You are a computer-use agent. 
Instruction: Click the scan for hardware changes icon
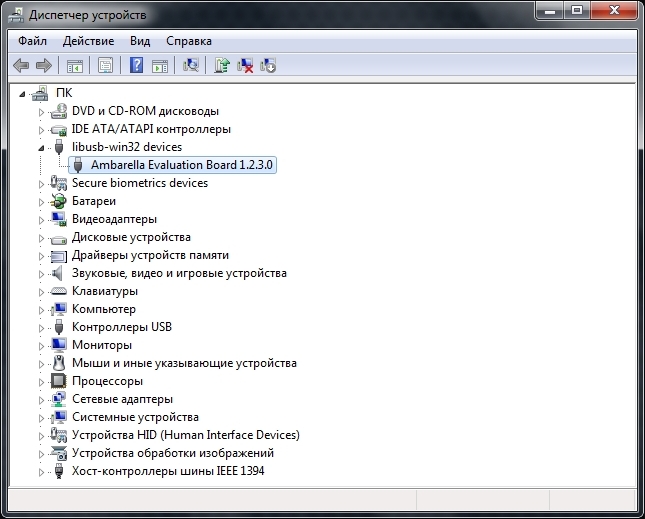click(191, 66)
